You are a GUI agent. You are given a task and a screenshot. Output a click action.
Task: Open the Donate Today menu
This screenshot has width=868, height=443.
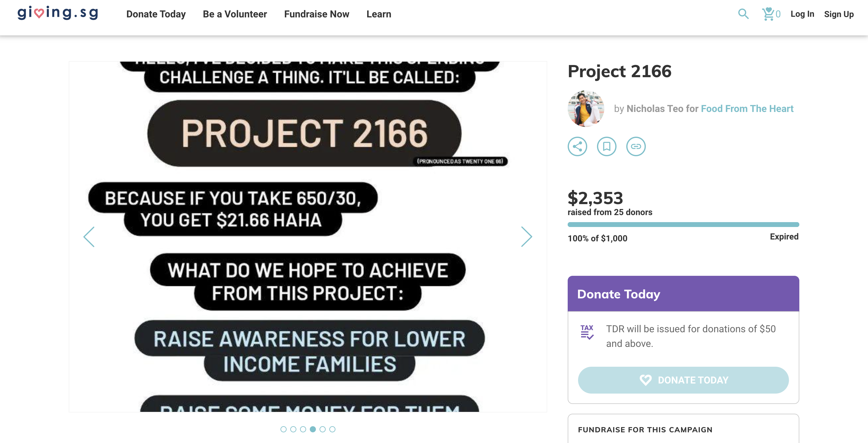click(x=156, y=14)
